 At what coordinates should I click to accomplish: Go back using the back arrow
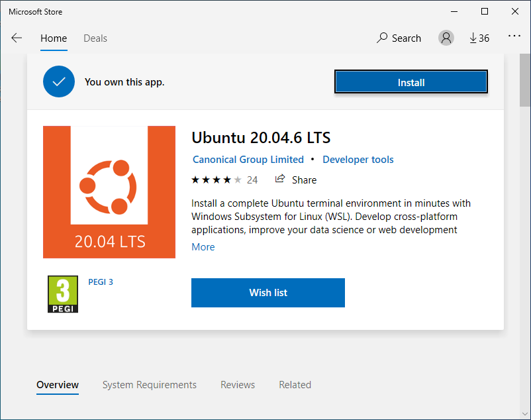pyautogui.click(x=17, y=38)
